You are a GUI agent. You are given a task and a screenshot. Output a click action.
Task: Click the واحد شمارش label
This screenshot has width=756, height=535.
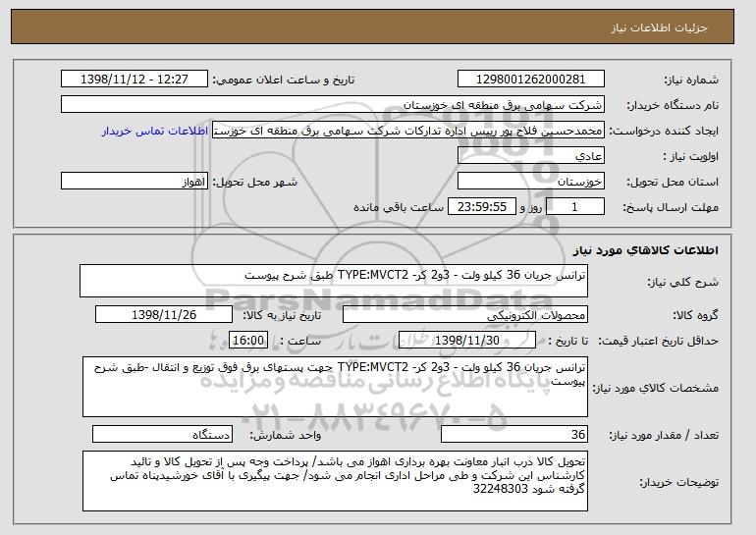(286, 435)
